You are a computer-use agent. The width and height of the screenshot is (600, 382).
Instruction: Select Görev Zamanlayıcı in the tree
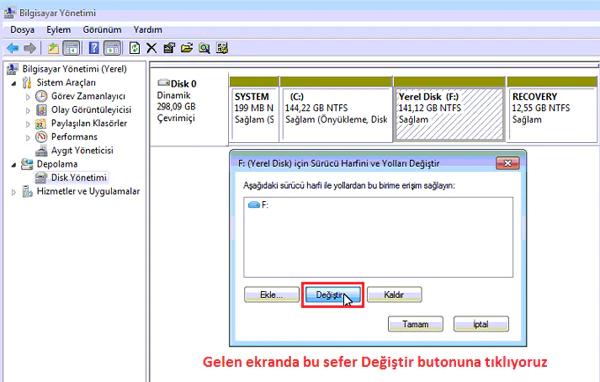pyautogui.click(x=88, y=96)
